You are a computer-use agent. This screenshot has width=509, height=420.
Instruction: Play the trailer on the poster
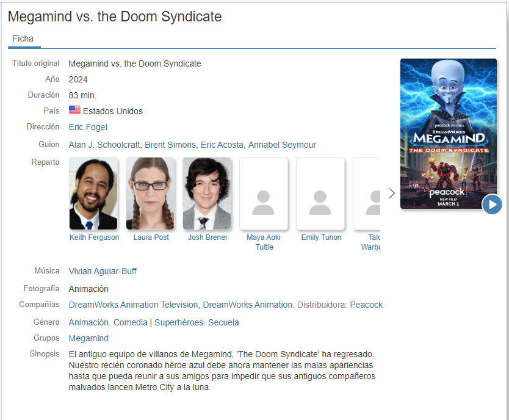coord(492,204)
